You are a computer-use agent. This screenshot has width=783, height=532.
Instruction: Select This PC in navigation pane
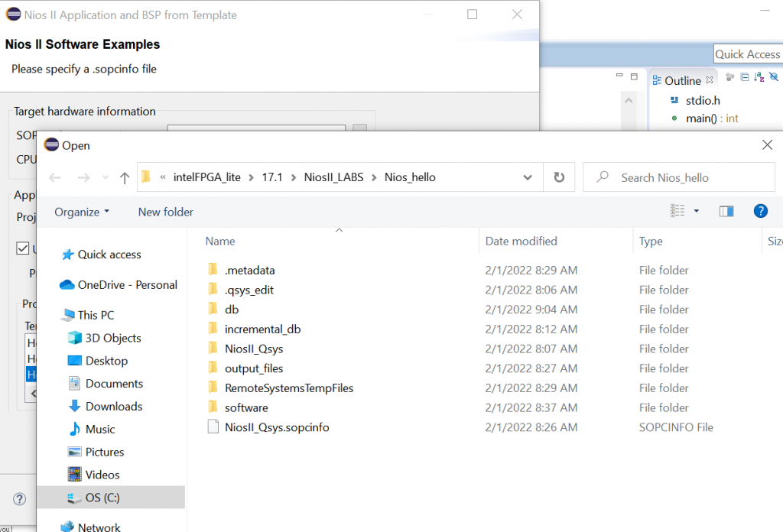tap(96, 316)
